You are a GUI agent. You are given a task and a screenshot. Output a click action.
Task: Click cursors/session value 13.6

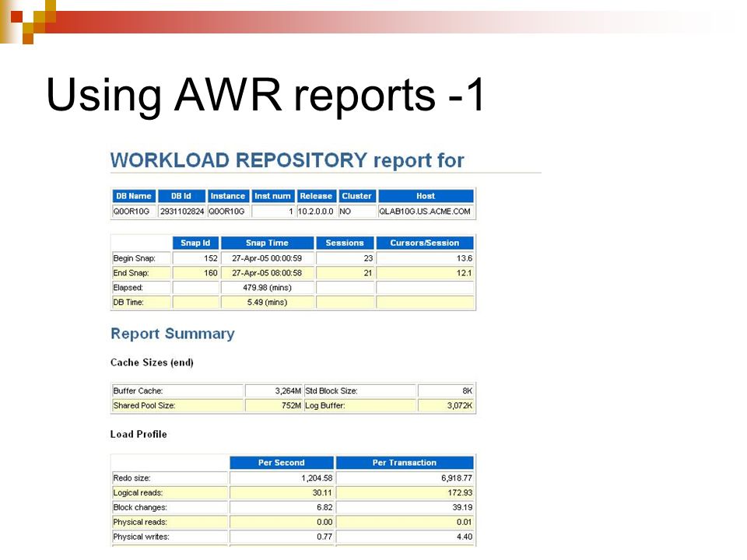pyautogui.click(x=465, y=258)
